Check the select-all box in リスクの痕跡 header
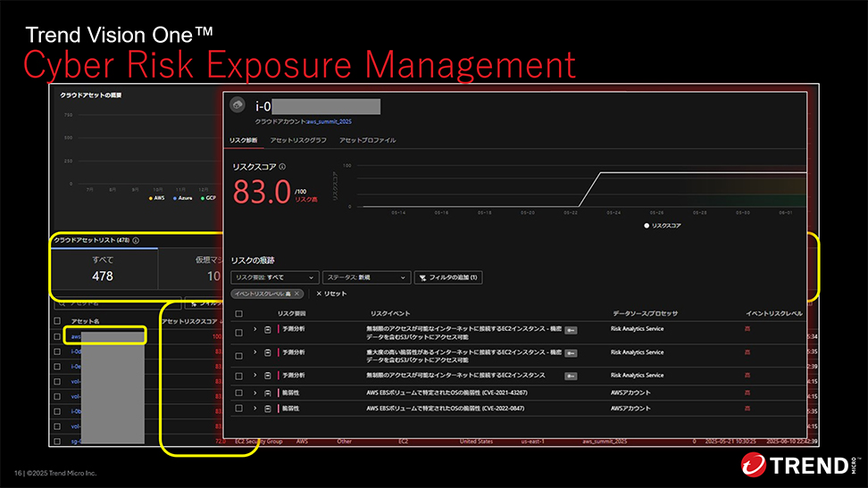This screenshot has width=868, height=488. point(238,314)
